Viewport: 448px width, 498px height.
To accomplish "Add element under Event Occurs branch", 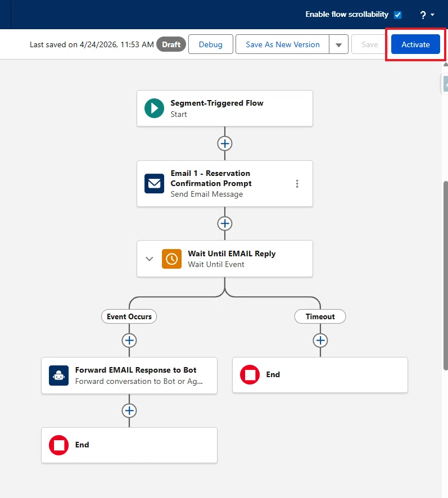I will point(129,341).
